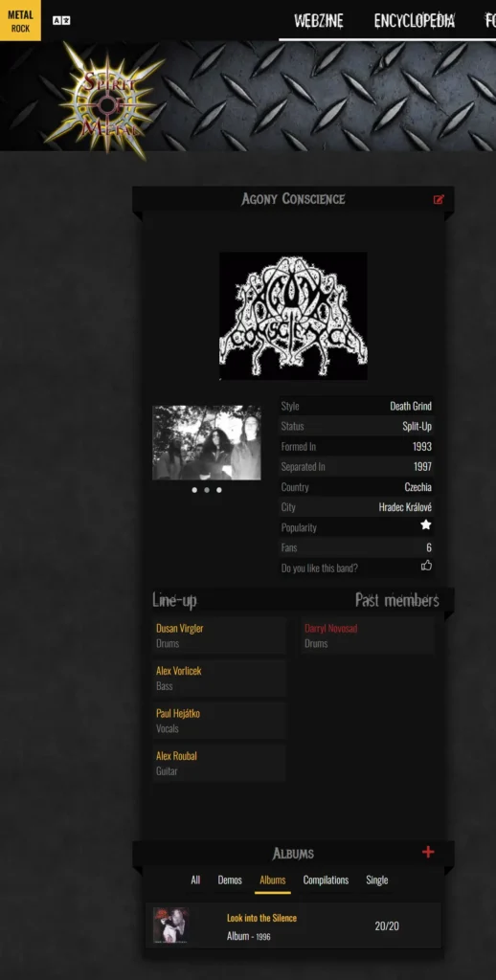This screenshot has height=980, width=496.
Task: Click the Agony Conscience page title
Action: point(293,199)
